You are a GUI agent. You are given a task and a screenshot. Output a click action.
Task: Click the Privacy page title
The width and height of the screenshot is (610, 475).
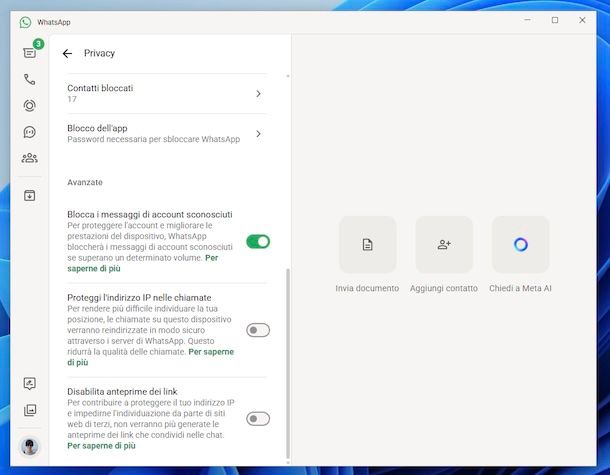point(99,53)
